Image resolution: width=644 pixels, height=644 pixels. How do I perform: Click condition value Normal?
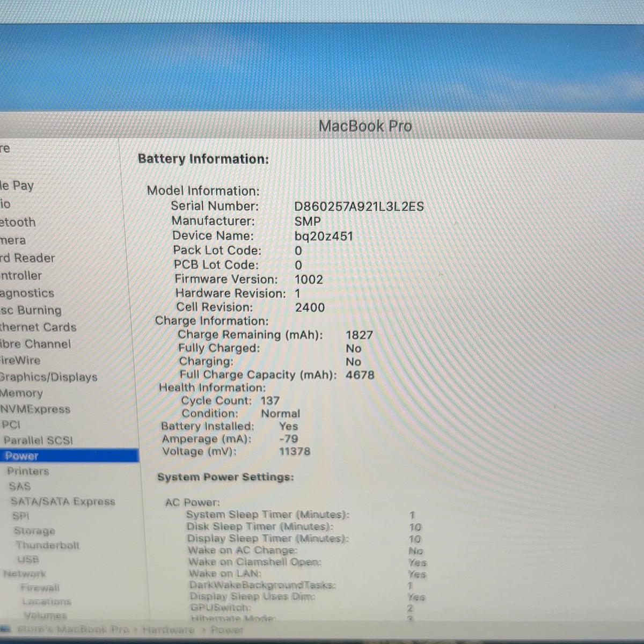[x=281, y=413]
